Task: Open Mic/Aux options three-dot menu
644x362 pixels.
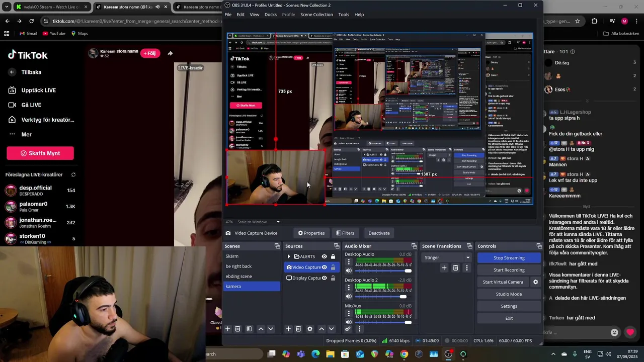Action: click(x=349, y=313)
